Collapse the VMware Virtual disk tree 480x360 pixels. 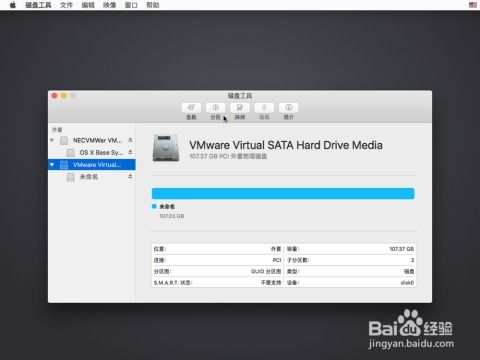point(52,165)
